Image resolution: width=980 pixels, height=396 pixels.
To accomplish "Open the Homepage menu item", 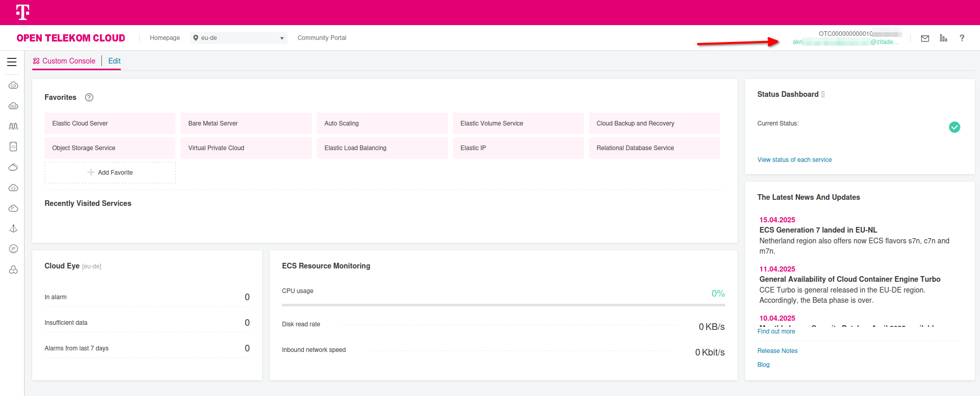I will [x=165, y=38].
